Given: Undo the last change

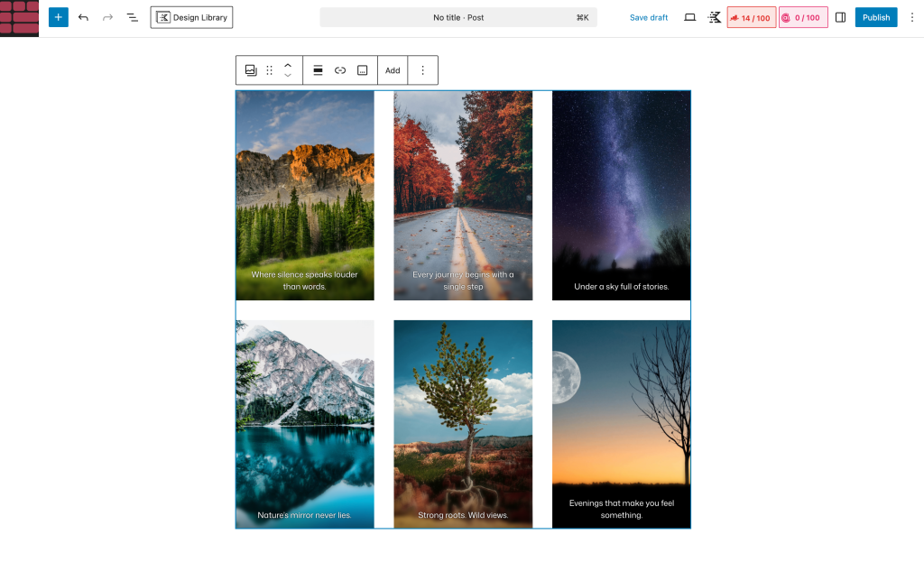Looking at the screenshot, I should click(x=83, y=17).
